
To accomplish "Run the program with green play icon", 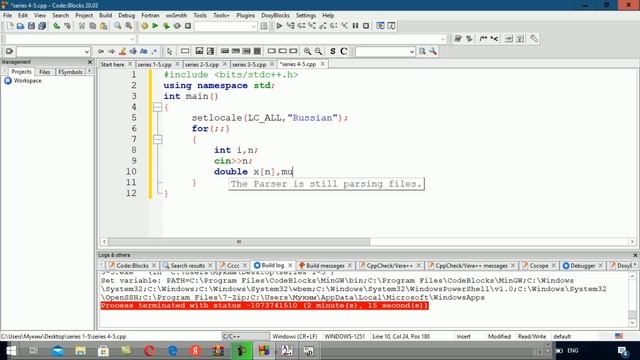I will (x=155, y=26).
